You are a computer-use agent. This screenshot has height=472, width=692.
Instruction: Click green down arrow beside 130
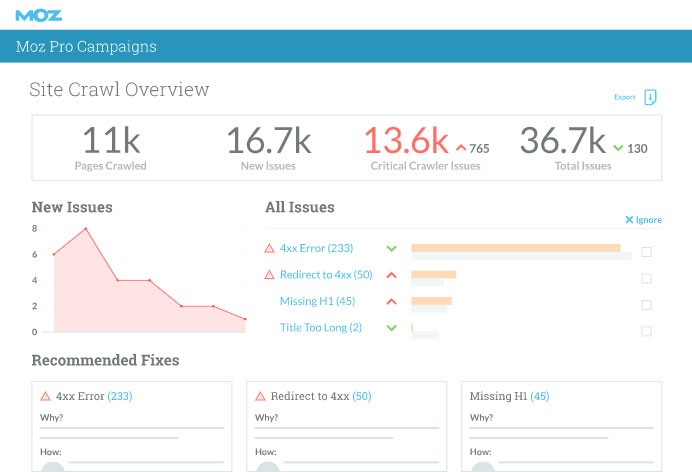(x=618, y=148)
